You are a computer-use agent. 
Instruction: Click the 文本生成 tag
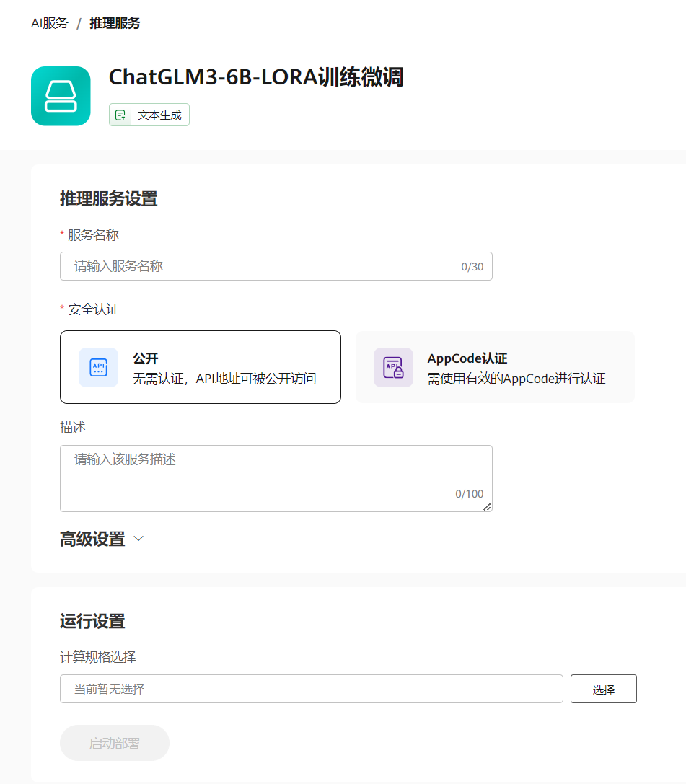(149, 115)
